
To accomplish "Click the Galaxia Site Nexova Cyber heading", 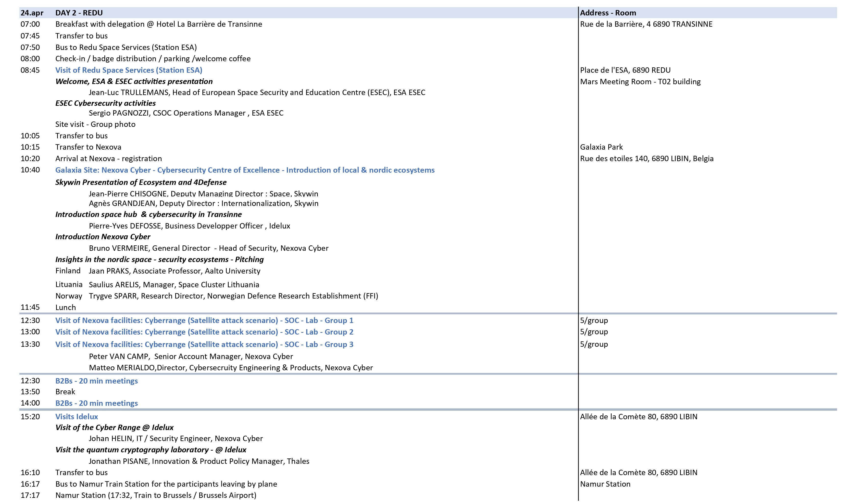I will coord(245,170).
